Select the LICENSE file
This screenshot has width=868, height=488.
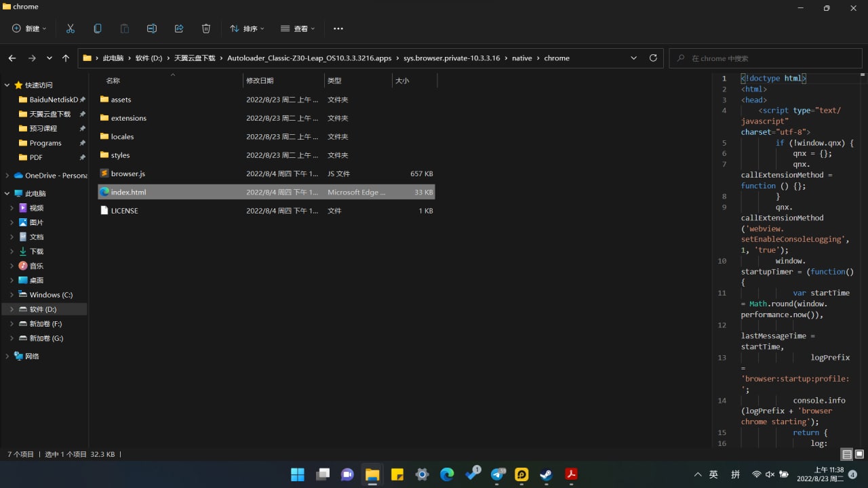[x=267, y=211]
